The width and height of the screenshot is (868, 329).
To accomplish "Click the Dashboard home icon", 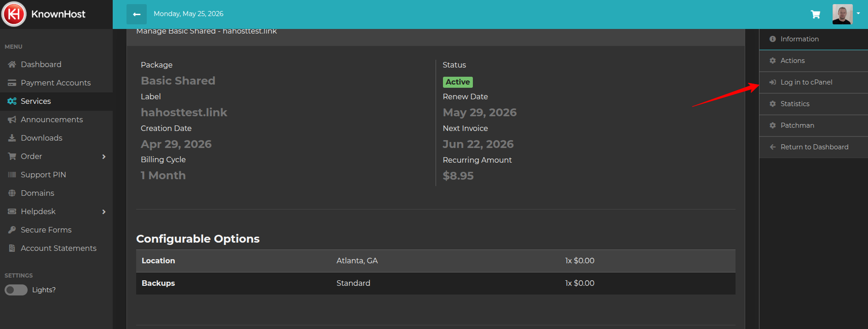I will pos(12,64).
